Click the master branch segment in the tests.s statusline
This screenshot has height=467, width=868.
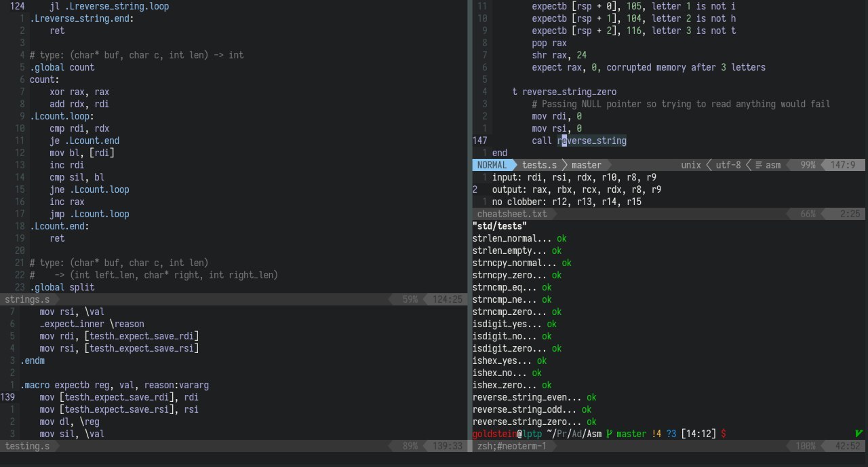click(x=587, y=165)
